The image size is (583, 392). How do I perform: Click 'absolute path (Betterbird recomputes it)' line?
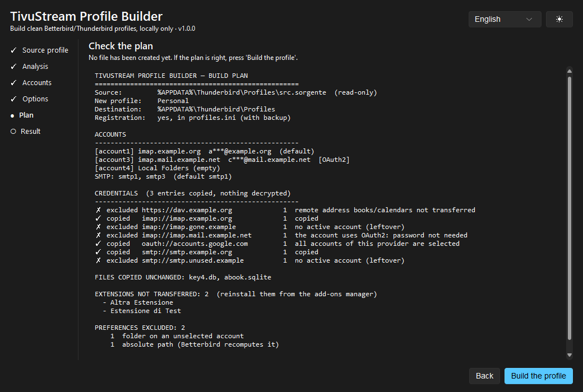[195, 345]
